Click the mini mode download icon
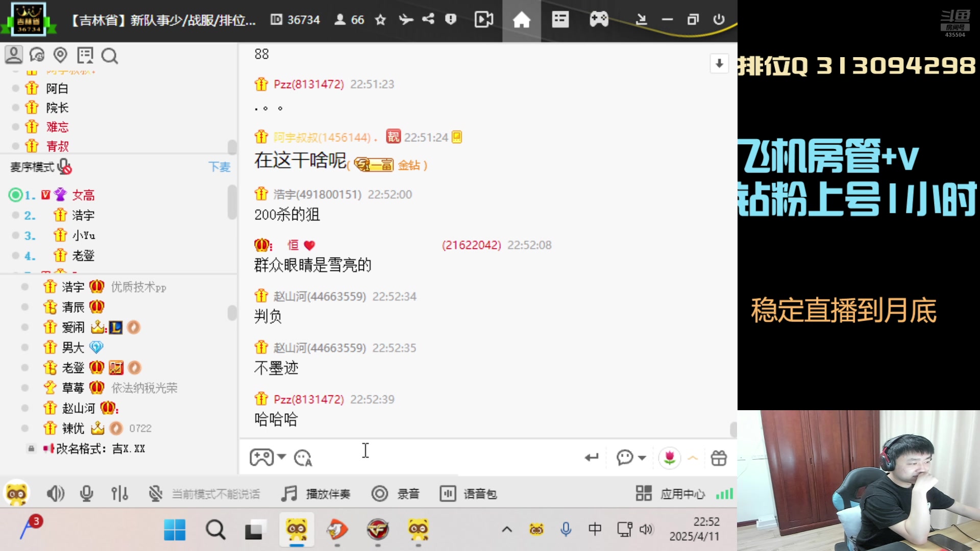This screenshot has height=551, width=980. tap(641, 20)
